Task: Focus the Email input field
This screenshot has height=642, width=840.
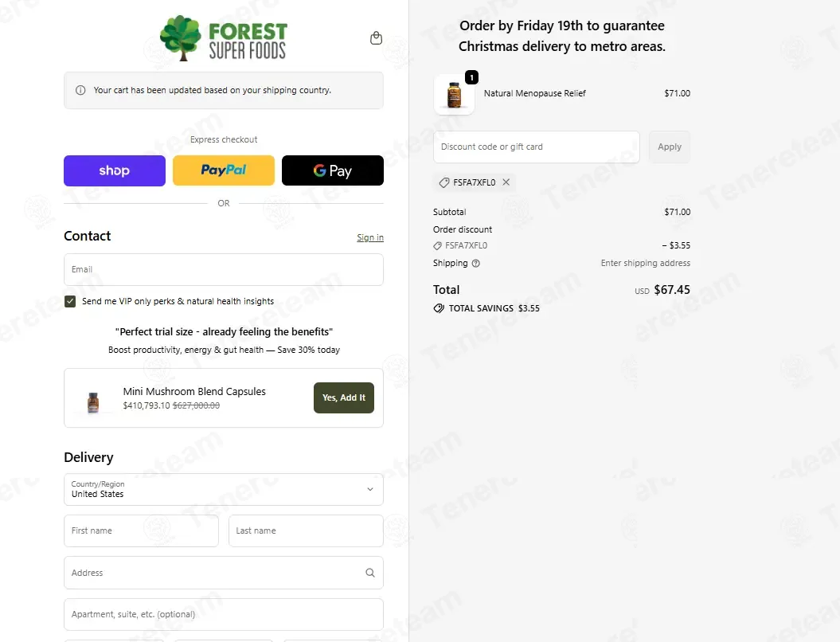Action: (x=224, y=269)
